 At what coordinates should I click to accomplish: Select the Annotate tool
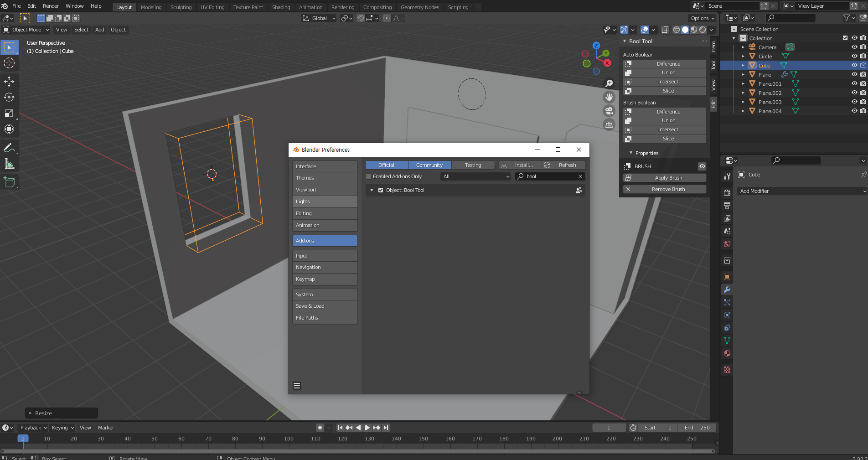(x=9, y=148)
